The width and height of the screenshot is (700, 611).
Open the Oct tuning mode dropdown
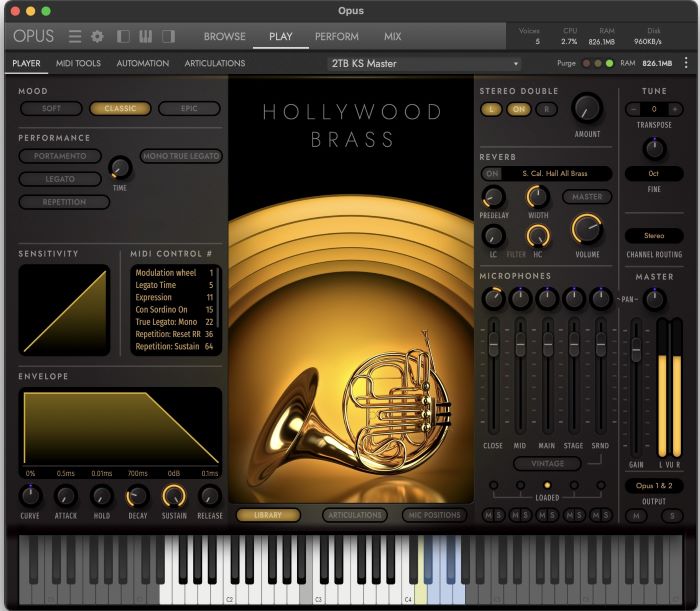pos(654,173)
